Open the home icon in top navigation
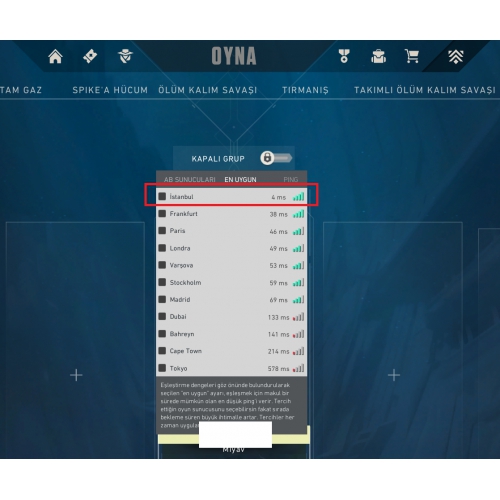The width and height of the screenshot is (500, 500). tap(55, 56)
